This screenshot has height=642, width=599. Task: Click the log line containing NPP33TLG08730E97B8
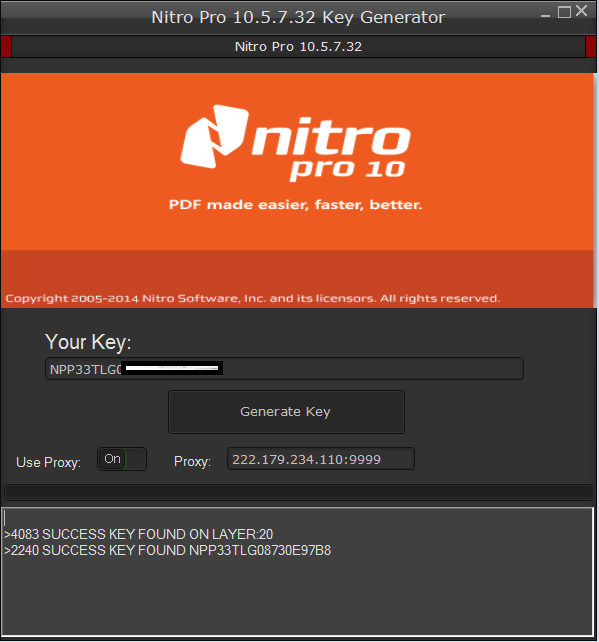pyautogui.click(x=167, y=551)
